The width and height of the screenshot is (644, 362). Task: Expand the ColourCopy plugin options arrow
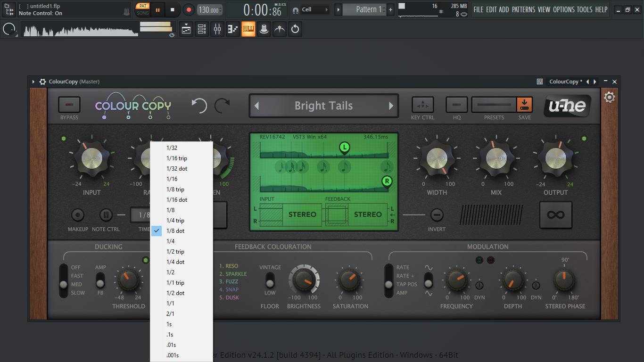click(x=33, y=82)
